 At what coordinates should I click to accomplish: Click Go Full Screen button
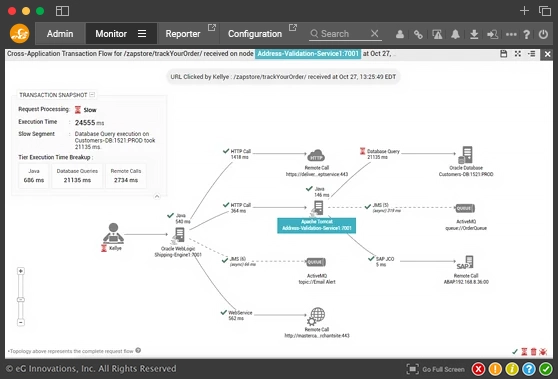436,369
